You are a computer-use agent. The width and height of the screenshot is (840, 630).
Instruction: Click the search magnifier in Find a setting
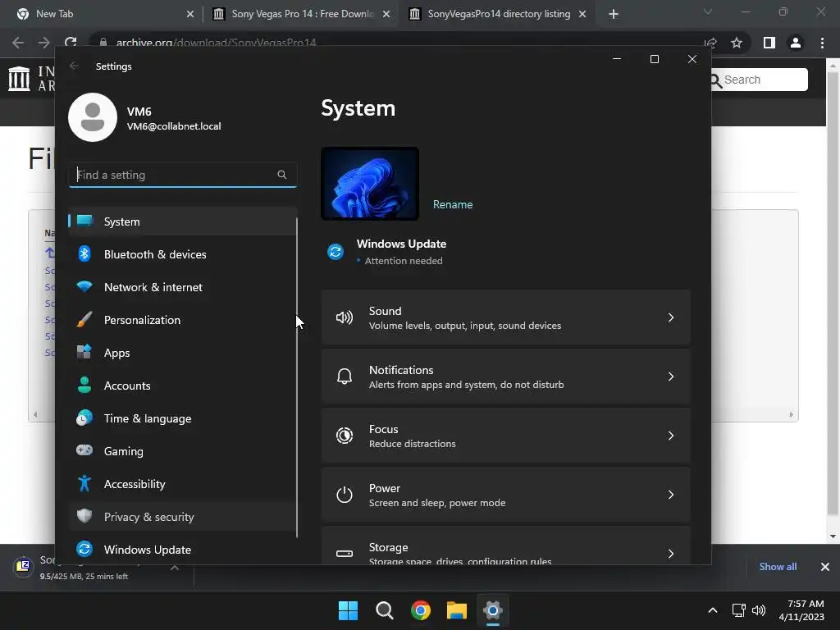click(x=282, y=175)
